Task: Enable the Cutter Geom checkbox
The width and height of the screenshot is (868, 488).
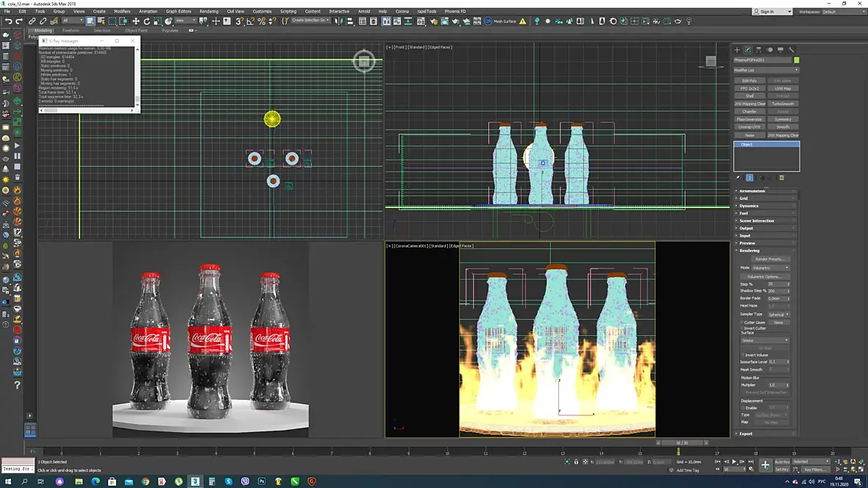Action: coord(742,323)
